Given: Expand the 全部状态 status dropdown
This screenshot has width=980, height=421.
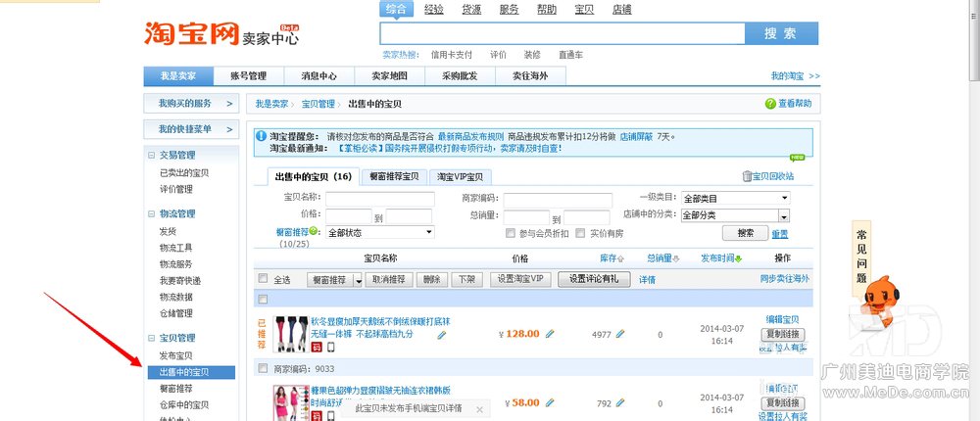Looking at the screenshot, I should 379,233.
